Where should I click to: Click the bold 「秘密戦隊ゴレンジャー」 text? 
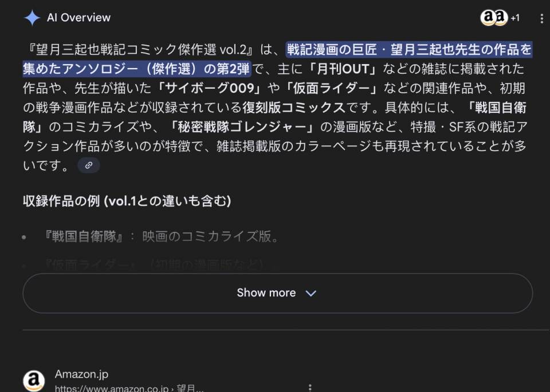point(243,127)
